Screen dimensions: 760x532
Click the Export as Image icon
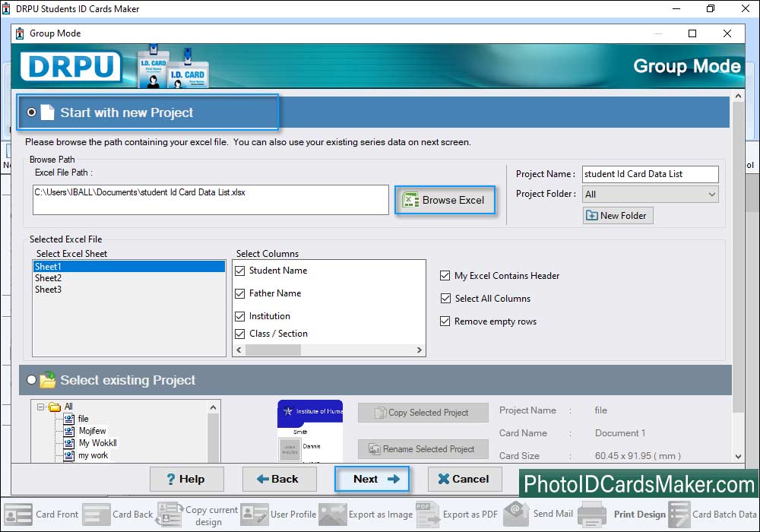click(x=333, y=514)
